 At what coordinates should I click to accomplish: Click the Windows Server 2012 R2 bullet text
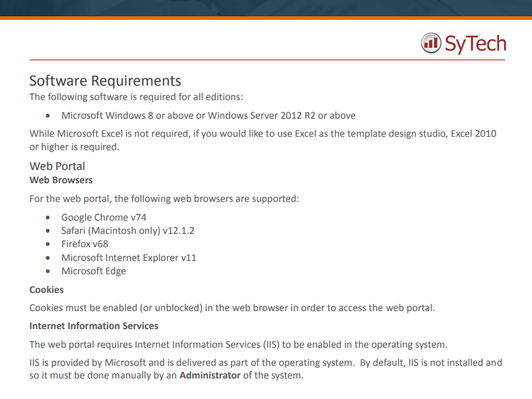208,116
